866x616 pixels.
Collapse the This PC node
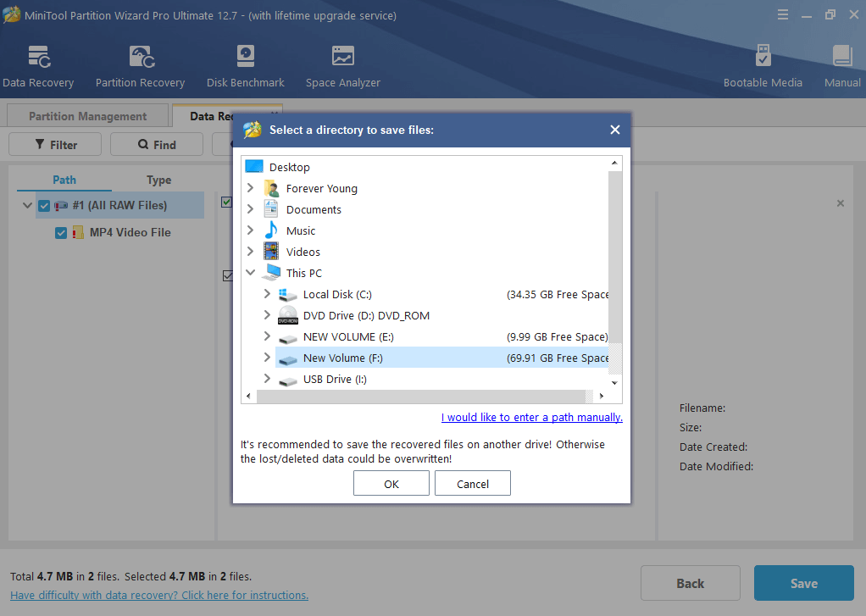[250, 272]
